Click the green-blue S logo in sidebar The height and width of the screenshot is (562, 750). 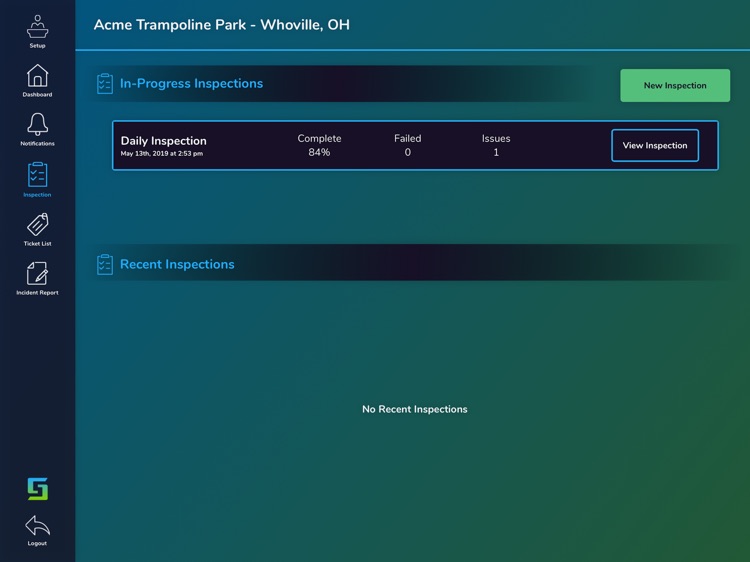[37, 489]
